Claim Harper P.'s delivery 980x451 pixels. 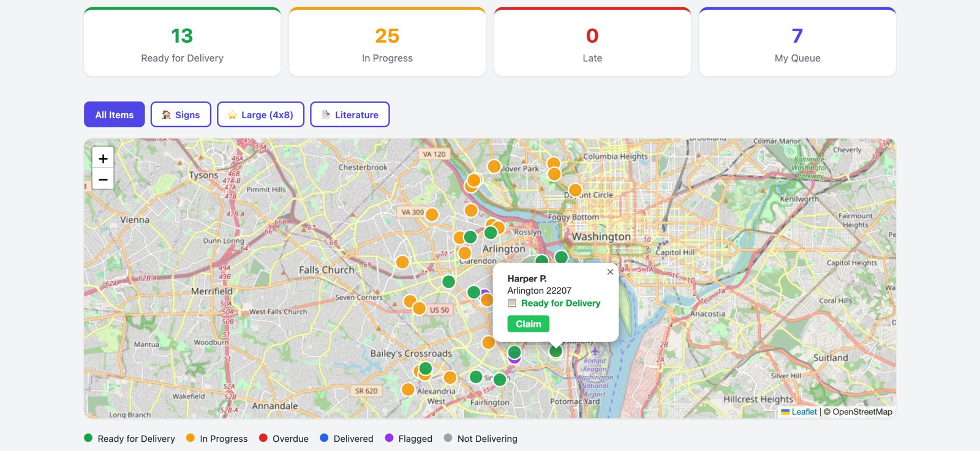click(x=529, y=324)
